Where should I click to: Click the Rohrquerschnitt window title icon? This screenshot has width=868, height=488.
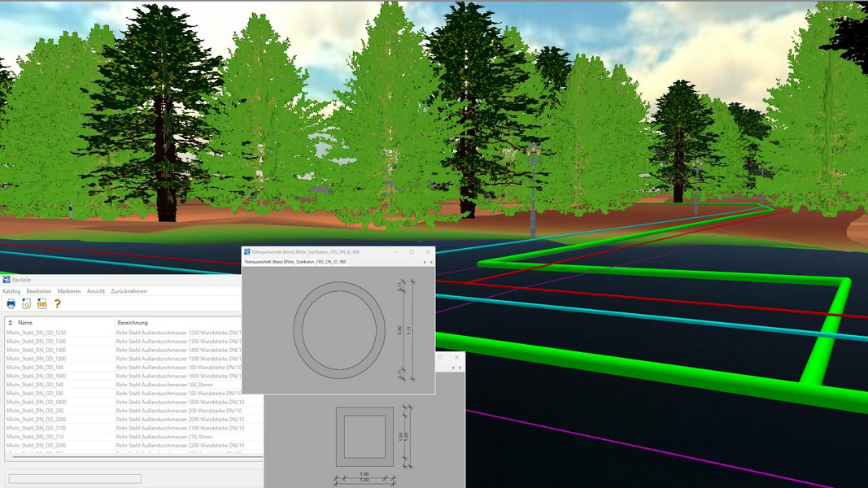(247, 252)
